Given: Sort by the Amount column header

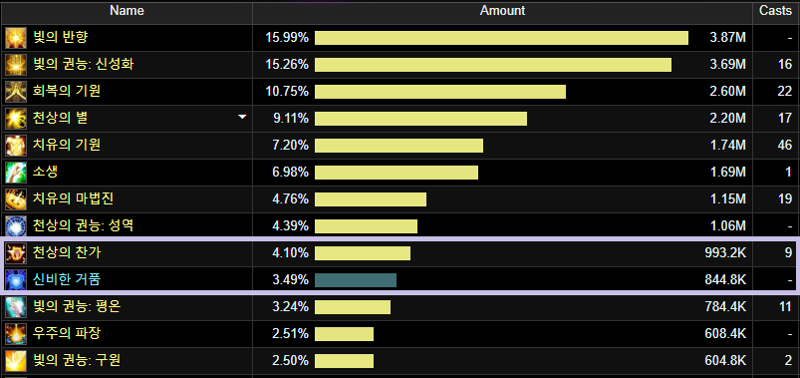Looking at the screenshot, I should (x=502, y=11).
